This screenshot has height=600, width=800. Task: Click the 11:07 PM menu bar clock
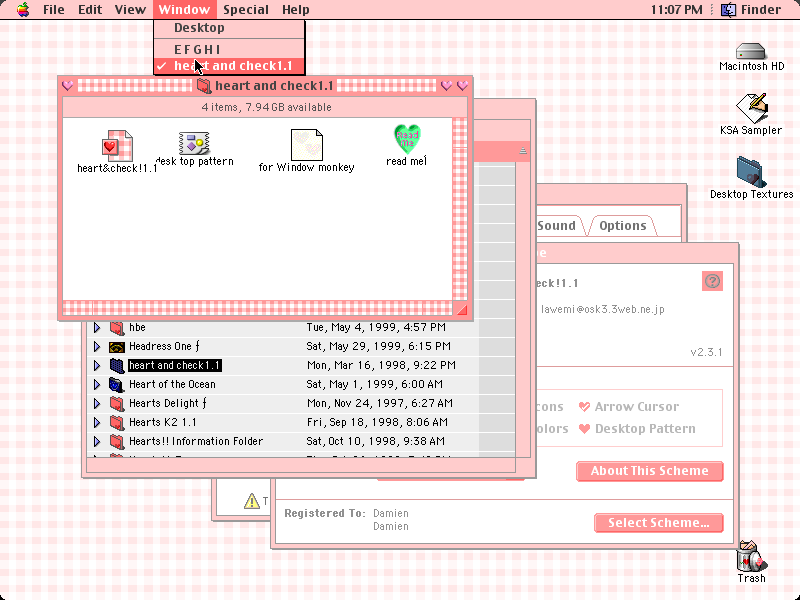677,10
